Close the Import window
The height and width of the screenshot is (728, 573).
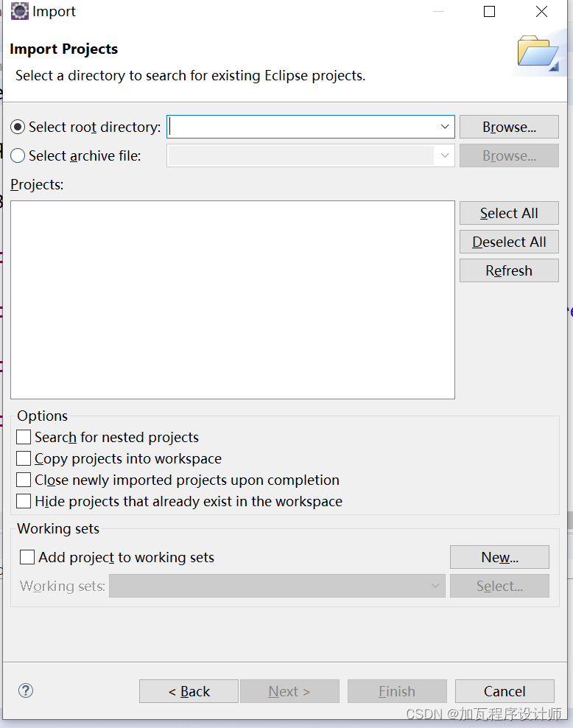pyautogui.click(x=541, y=11)
